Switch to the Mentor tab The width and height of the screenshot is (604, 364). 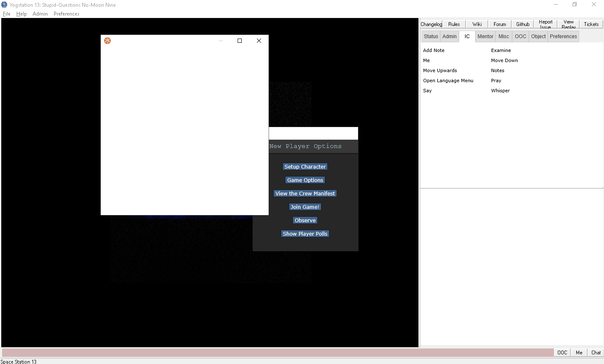click(x=485, y=36)
